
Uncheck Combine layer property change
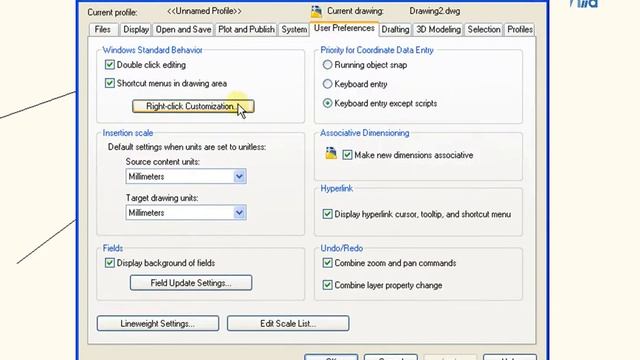click(327, 285)
